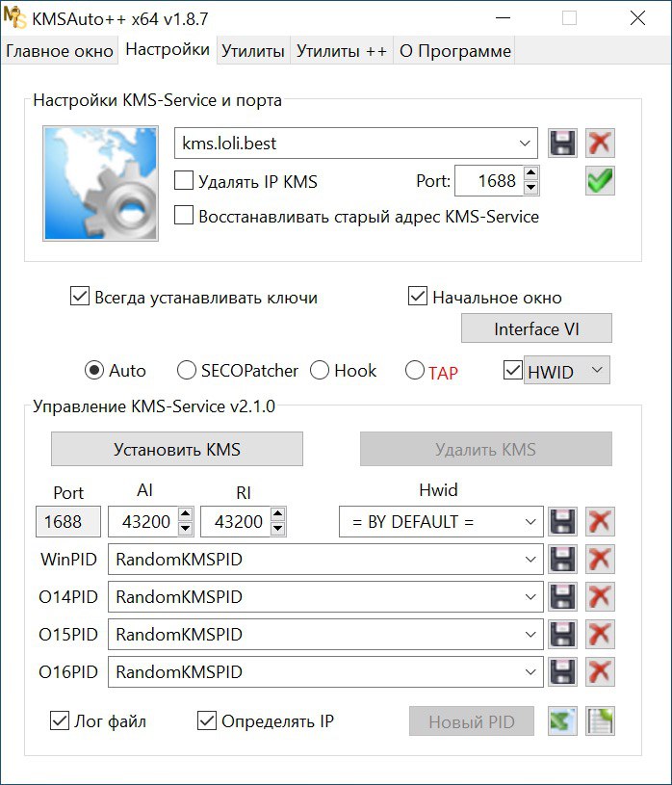Select the Настройки tab
The height and width of the screenshot is (785, 672).
168,49
